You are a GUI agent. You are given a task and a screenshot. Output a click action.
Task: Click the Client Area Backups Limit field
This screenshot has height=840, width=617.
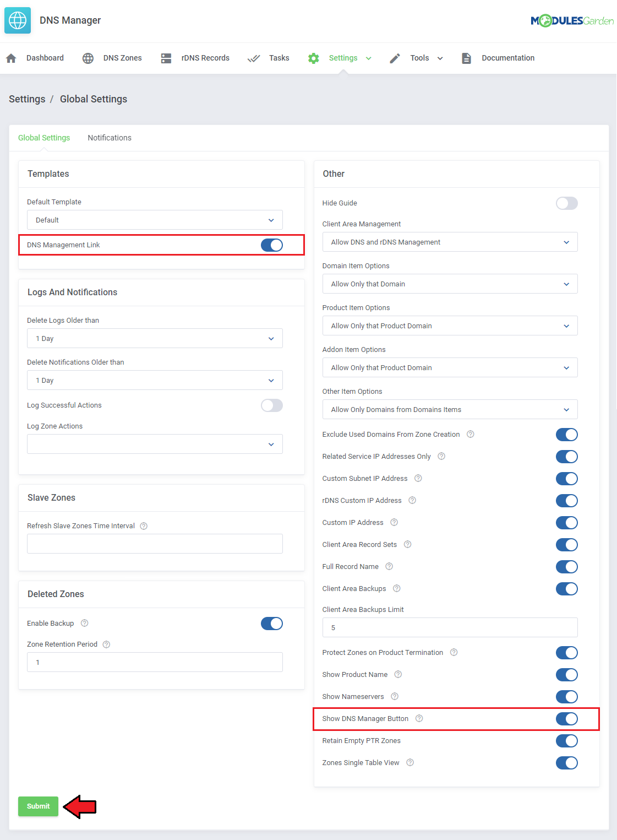point(450,627)
